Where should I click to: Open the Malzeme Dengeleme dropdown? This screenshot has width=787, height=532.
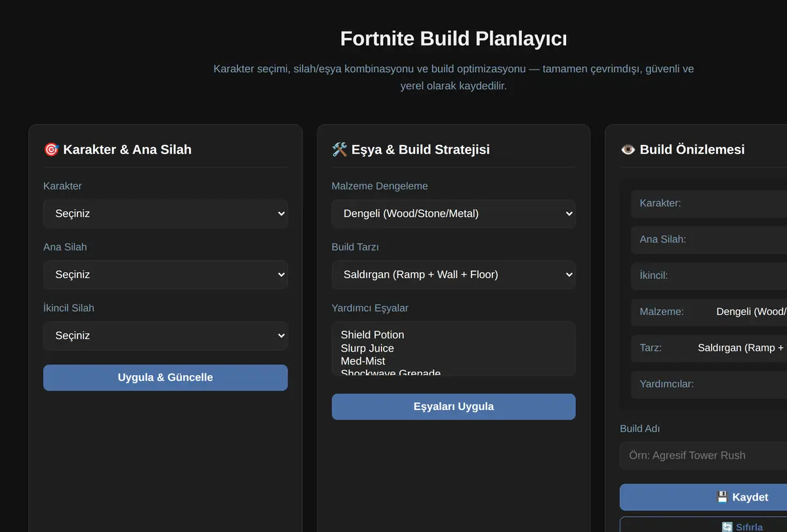tap(453, 214)
